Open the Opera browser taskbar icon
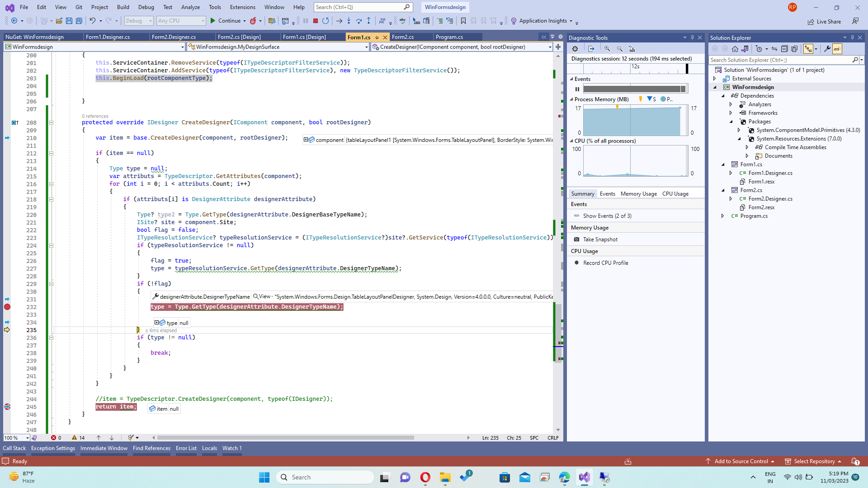The height and width of the screenshot is (488, 868). 425,477
